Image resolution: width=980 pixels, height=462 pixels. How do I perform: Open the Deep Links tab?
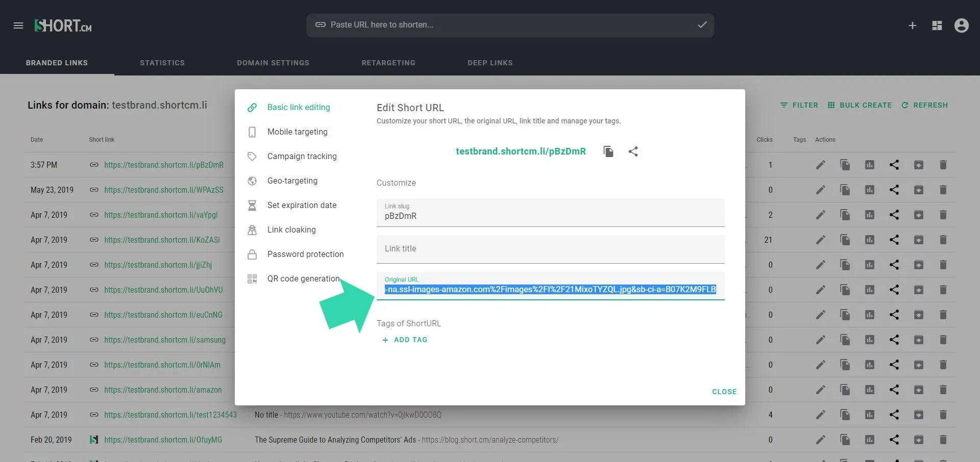[490, 63]
